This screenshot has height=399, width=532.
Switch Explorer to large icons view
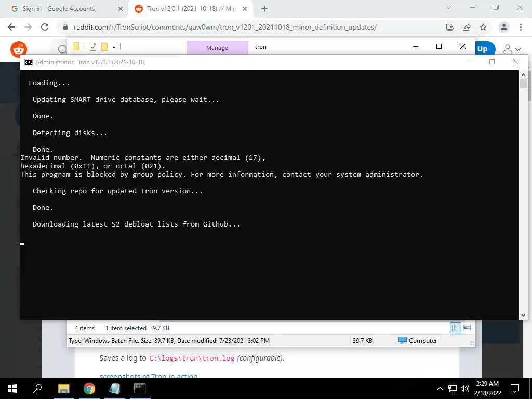(x=467, y=328)
